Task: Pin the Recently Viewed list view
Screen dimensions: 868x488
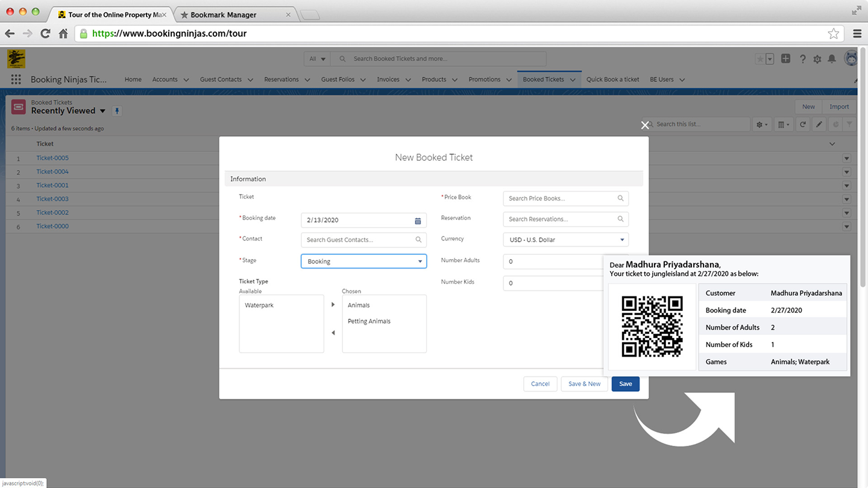Action: pyautogui.click(x=116, y=110)
